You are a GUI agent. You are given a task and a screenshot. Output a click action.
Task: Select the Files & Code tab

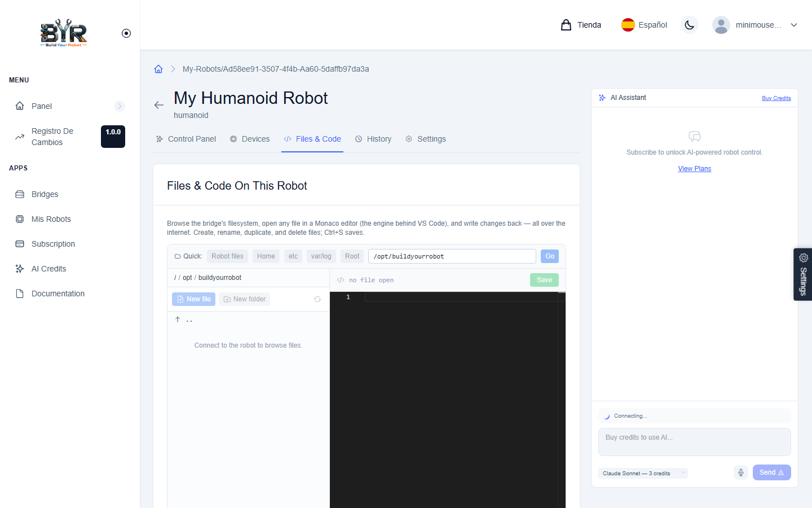click(x=312, y=139)
